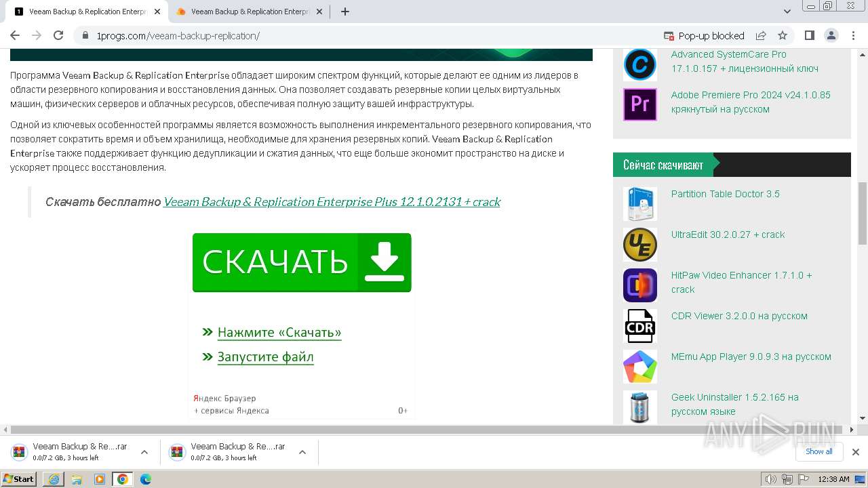Click the Запустите файл link
Image resolution: width=868 pixels, height=488 pixels.
(265, 357)
